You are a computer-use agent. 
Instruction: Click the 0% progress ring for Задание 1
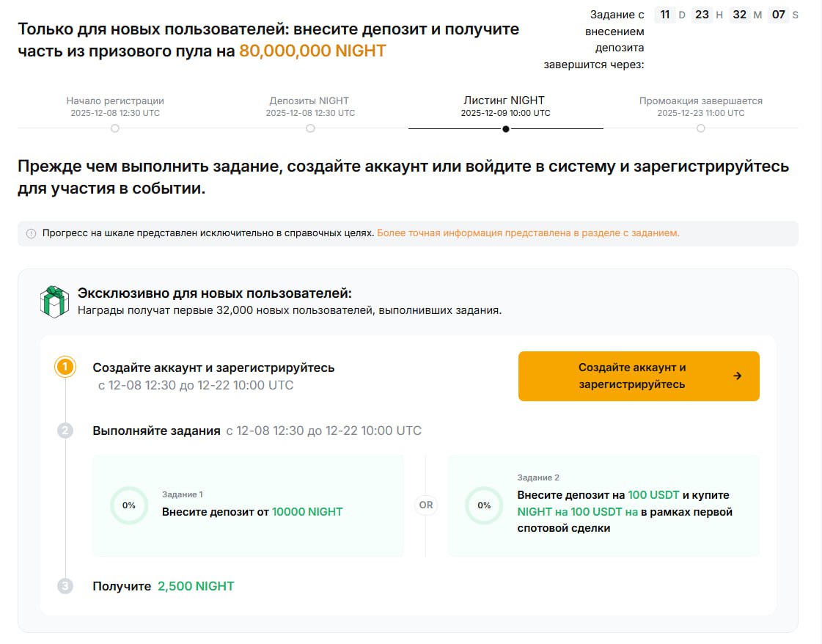128,505
